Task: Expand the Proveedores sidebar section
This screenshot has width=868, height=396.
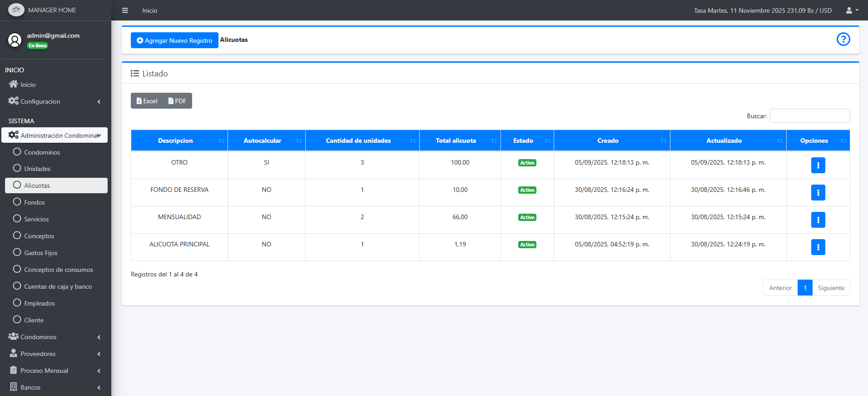Action: (x=55, y=354)
